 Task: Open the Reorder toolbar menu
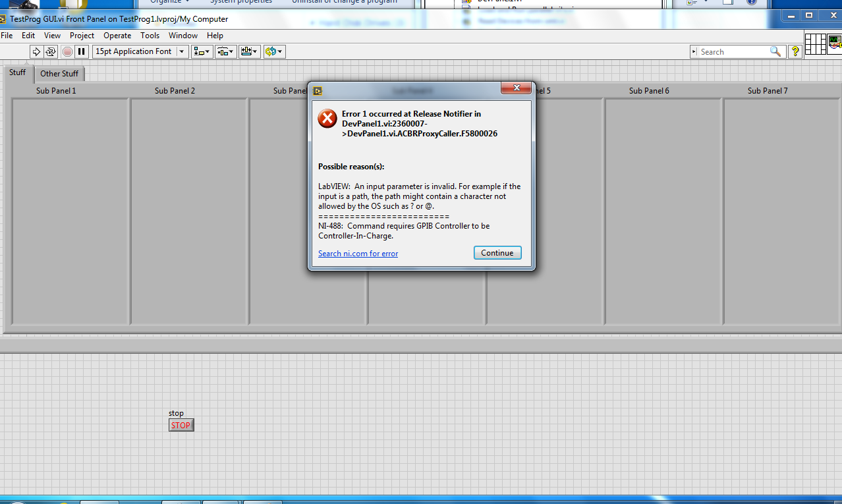[274, 51]
